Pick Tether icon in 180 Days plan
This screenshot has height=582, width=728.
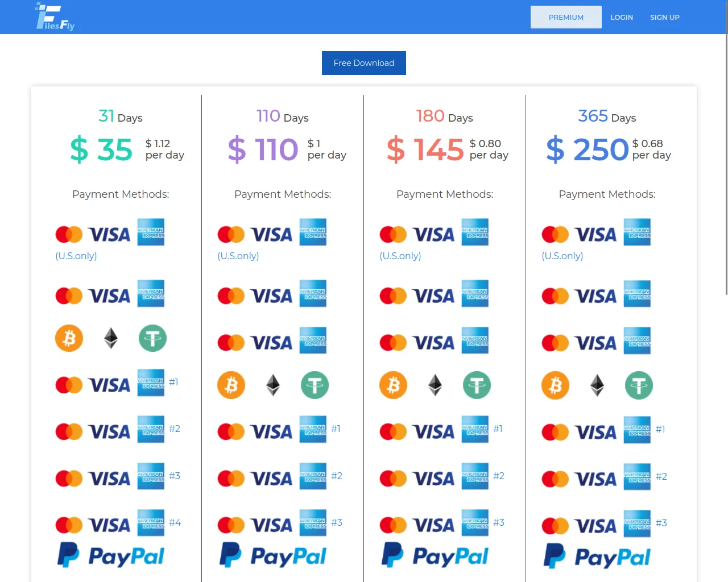point(477,385)
